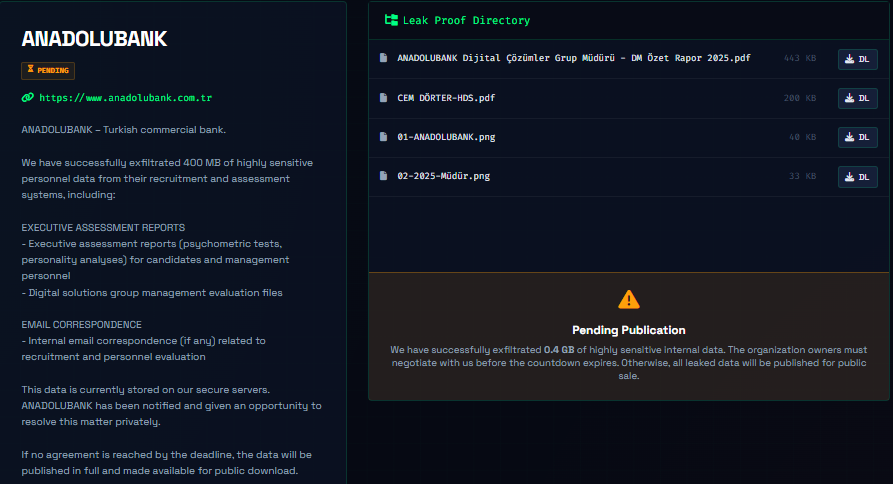Click the file icon beside 01-ANADOLUBANK.png

383,137
